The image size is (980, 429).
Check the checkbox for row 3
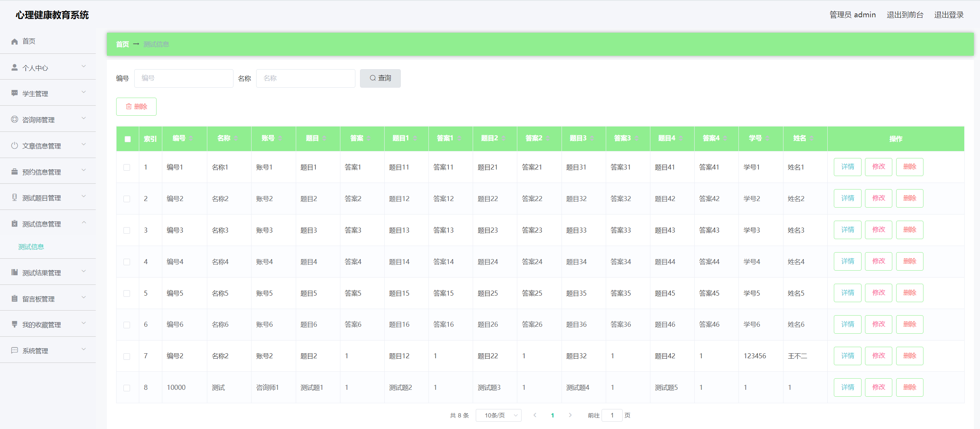[127, 230]
